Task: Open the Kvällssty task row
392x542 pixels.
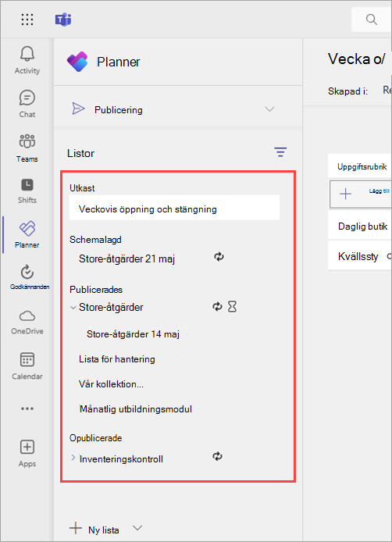Action: tap(359, 256)
